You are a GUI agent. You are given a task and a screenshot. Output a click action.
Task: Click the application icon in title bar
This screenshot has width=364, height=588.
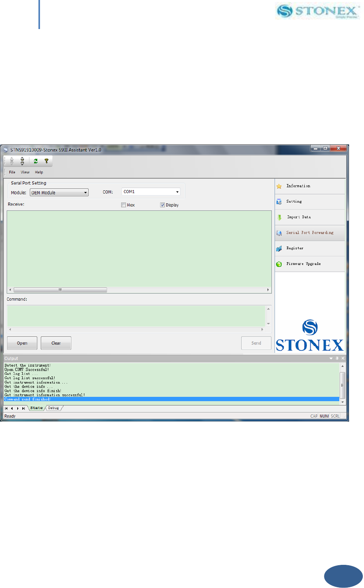click(x=6, y=150)
